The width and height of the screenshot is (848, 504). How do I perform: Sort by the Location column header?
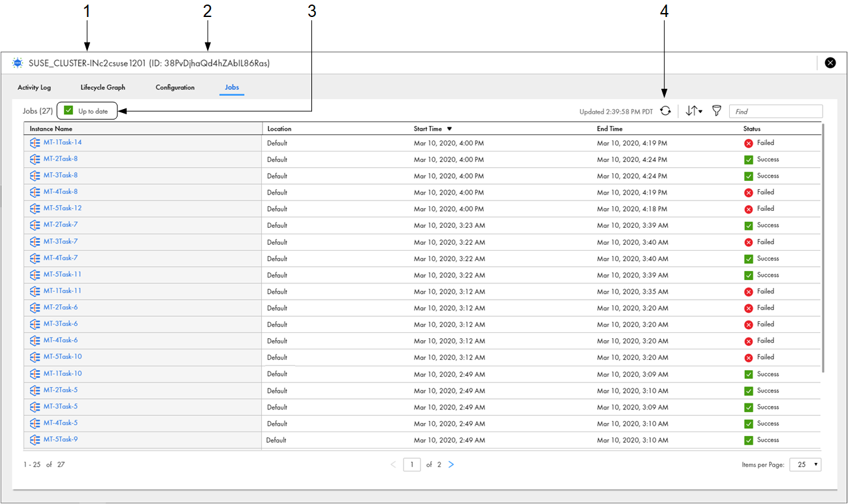pos(279,129)
